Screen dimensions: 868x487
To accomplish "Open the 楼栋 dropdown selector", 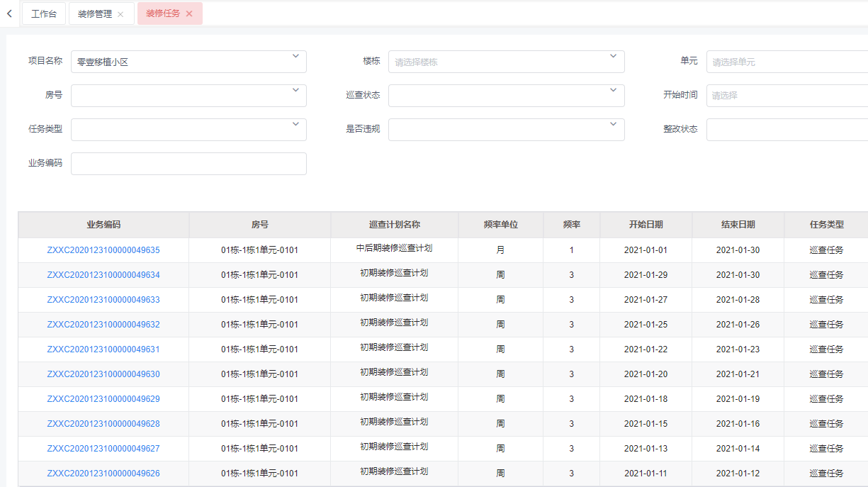I will click(x=506, y=62).
